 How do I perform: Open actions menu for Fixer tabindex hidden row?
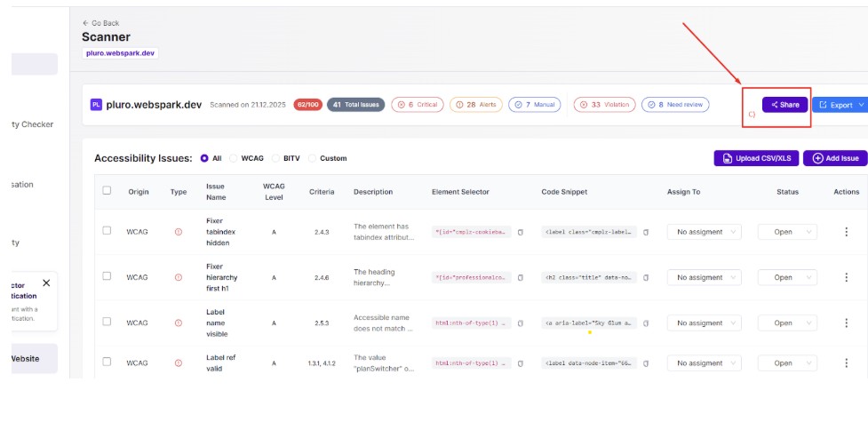coord(846,232)
